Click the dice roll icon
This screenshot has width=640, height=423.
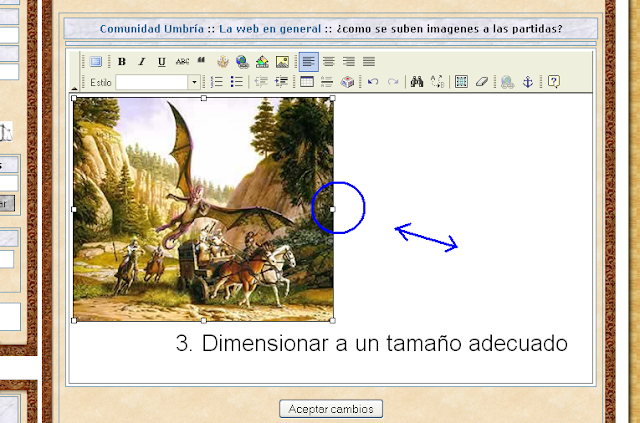[347, 82]
